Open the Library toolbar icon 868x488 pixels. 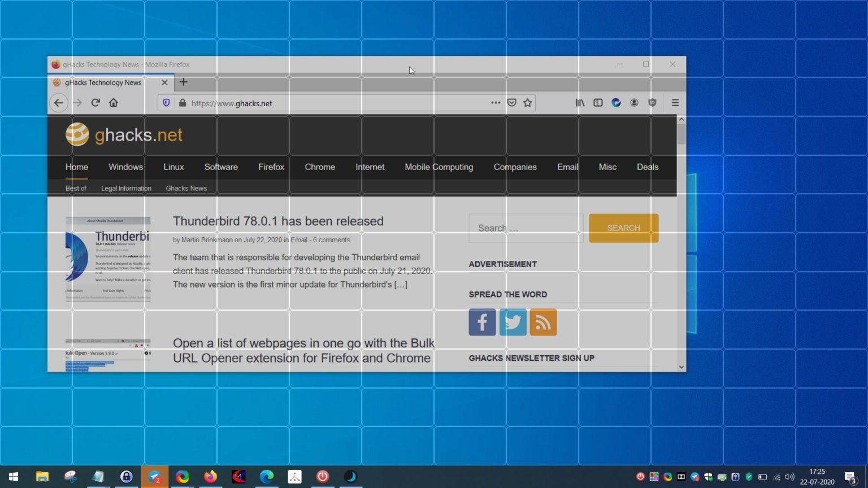tap(580, 102)
